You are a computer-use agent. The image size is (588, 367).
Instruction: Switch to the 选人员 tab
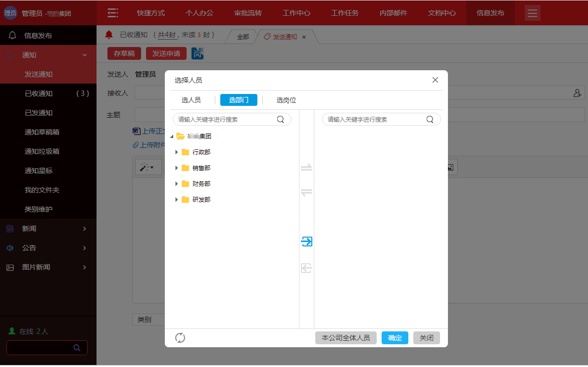(x=191, y=99)
